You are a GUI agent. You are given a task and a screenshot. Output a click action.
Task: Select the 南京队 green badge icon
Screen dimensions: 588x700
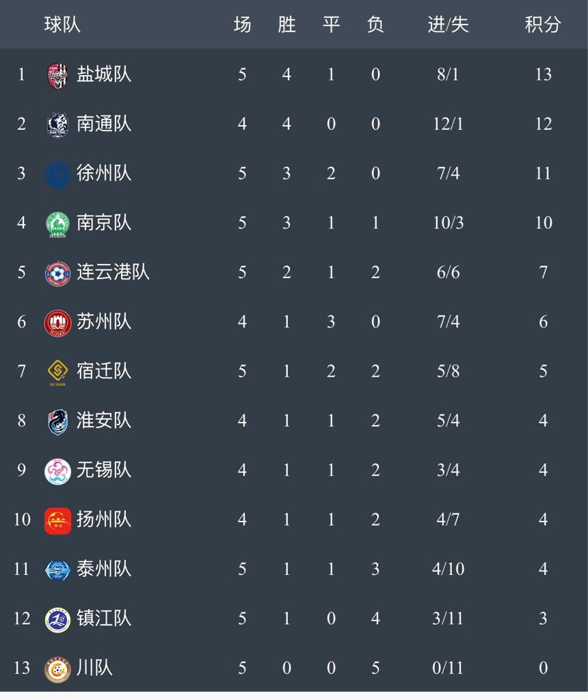(x=57, y=224)
